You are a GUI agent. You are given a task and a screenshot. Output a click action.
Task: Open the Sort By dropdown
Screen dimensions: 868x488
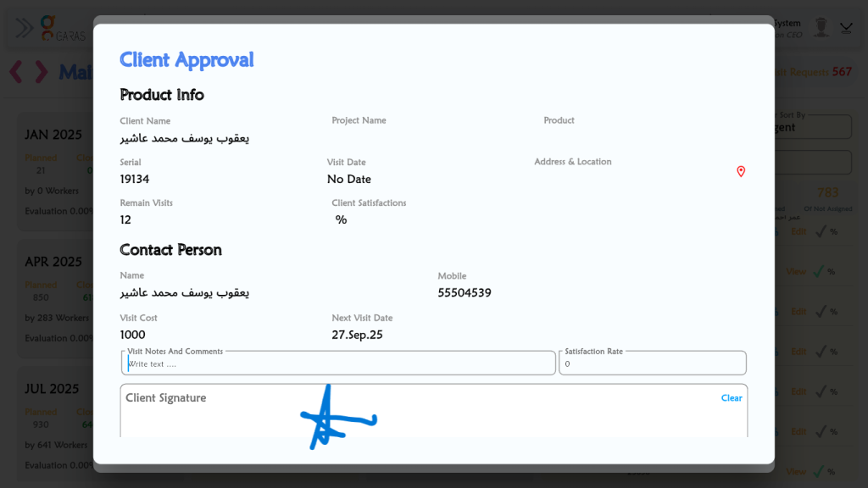pyautogui.click(x=812, y=127)
